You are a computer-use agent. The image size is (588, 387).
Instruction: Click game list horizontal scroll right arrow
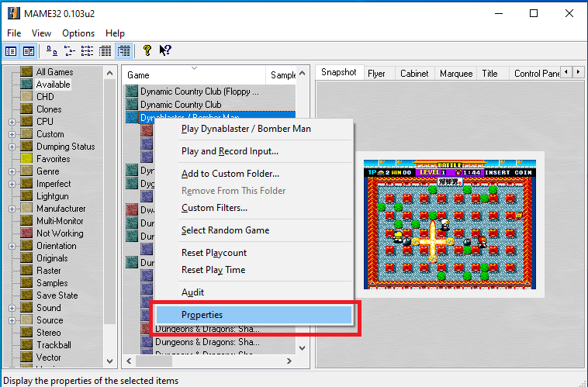(x=289, y=361)
